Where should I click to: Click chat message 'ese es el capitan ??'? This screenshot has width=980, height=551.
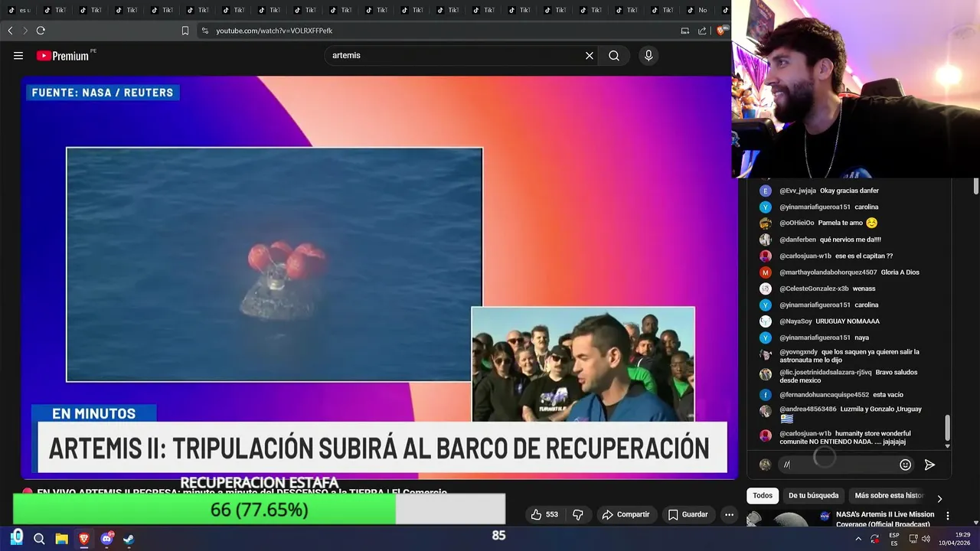point(864,256)
